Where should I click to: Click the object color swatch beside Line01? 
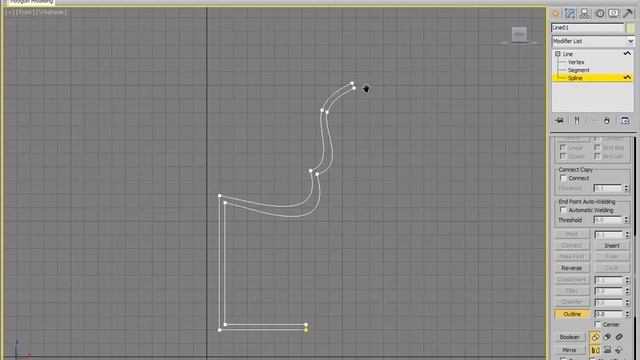(x=630, y=28)
